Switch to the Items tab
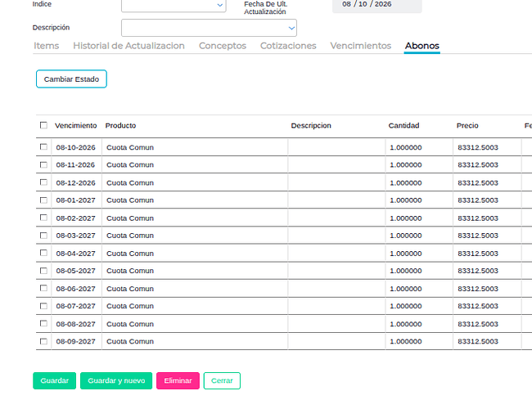Image resolution: width=532 pixels, height=409 pixels. pos(46,46)
